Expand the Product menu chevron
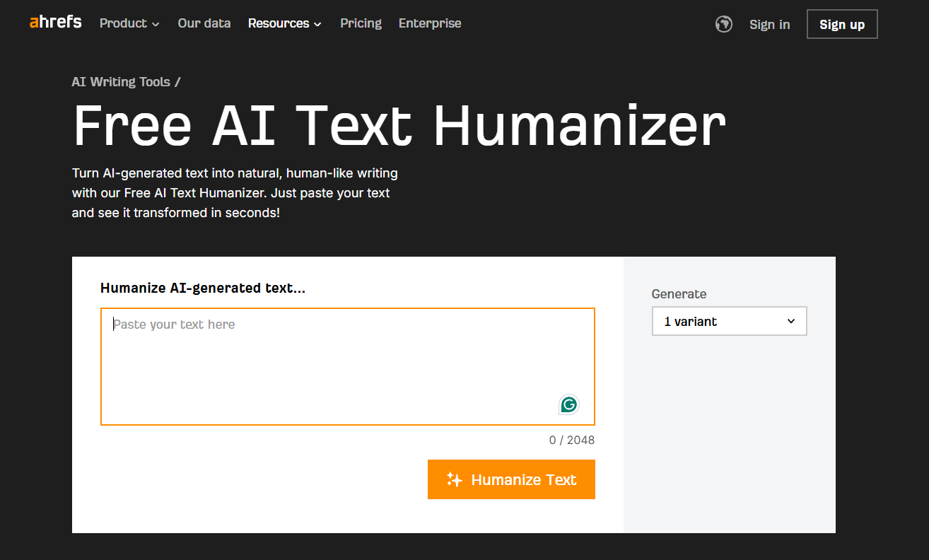This screenshot has width=929, height=560. 156,24
